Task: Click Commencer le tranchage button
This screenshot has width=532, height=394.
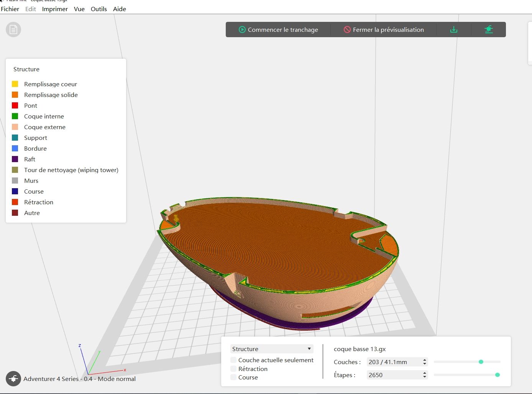Action: (278, 30)
